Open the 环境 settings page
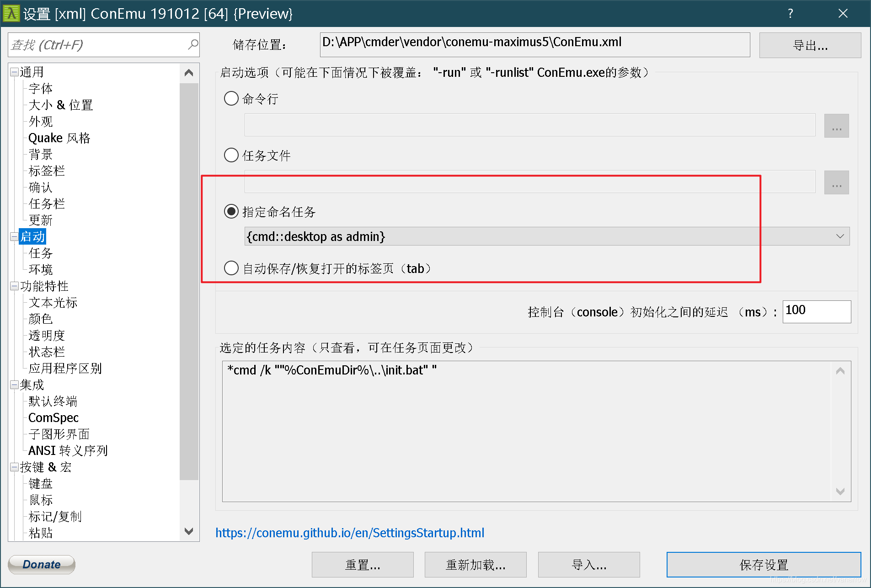Viewport: 871px width, 588px height. (x=40, y=269)
